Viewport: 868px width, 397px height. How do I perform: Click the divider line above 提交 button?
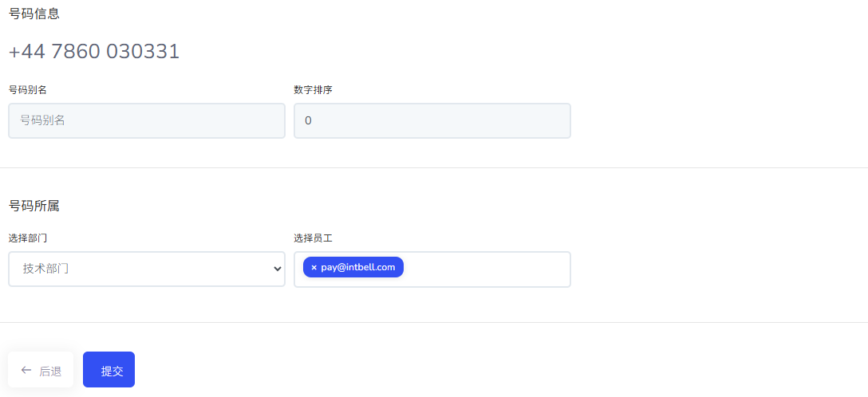pyautogui.click(x=434, y=322)
